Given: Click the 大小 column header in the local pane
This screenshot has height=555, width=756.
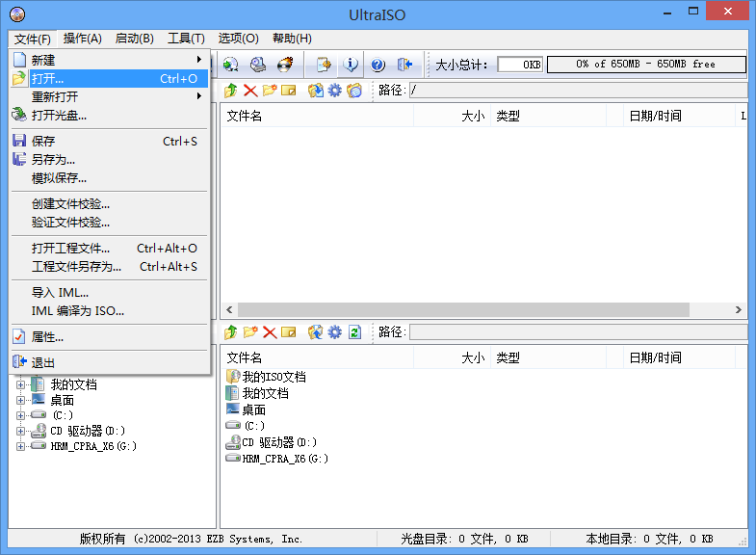Looking at the screenshot, I should tap(453, 357).
